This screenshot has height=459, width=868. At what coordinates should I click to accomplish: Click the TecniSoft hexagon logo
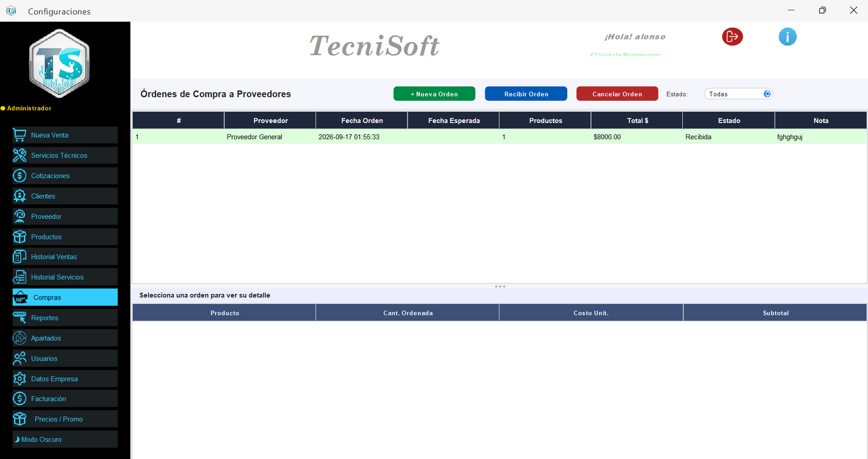(x=59, y=64)
